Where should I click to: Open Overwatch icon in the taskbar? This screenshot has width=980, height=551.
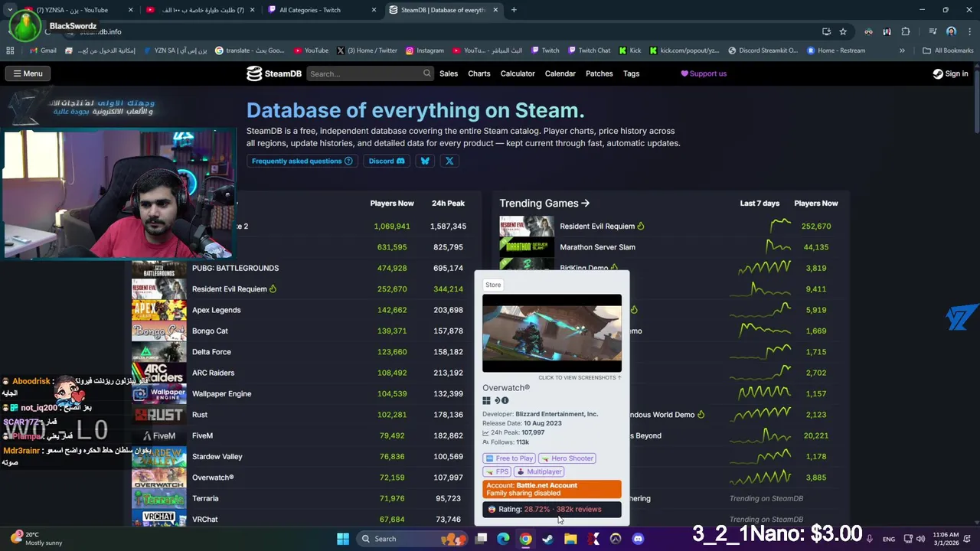616,539
